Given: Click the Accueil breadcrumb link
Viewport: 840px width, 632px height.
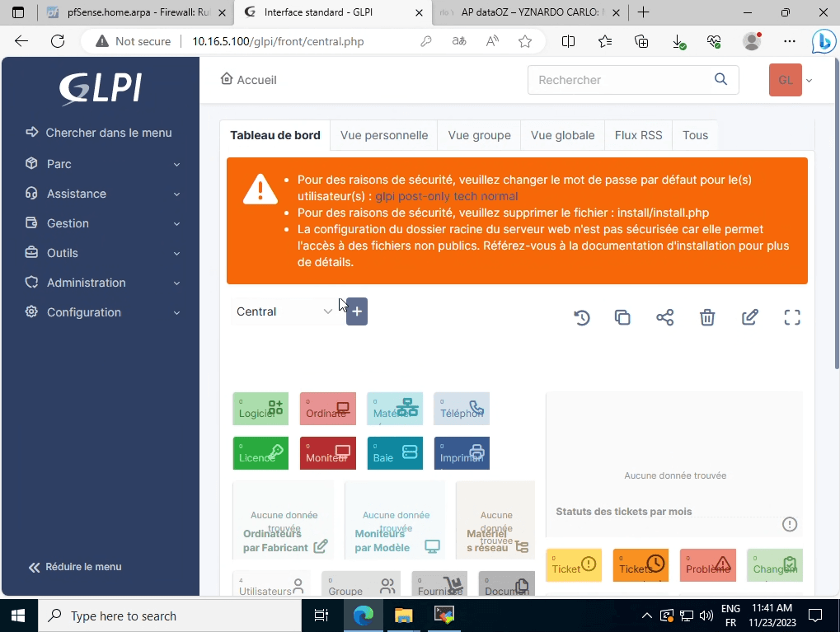Looking at the screenshot, I should point(249,80).
